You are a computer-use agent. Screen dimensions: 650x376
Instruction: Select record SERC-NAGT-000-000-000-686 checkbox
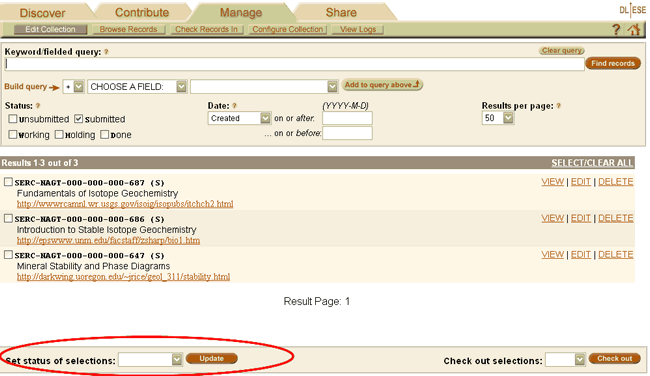point(8,218)
